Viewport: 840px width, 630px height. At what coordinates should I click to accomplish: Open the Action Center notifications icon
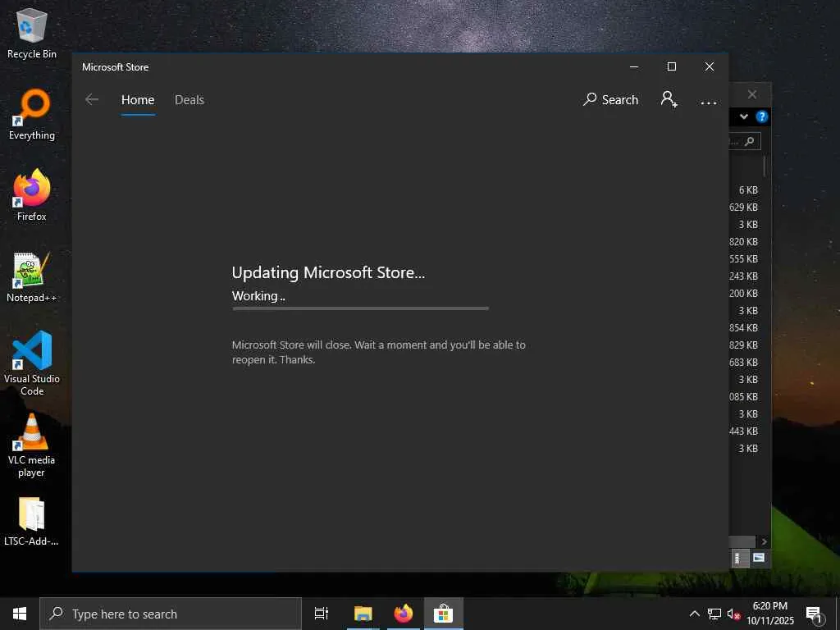[x=815, y=614]
